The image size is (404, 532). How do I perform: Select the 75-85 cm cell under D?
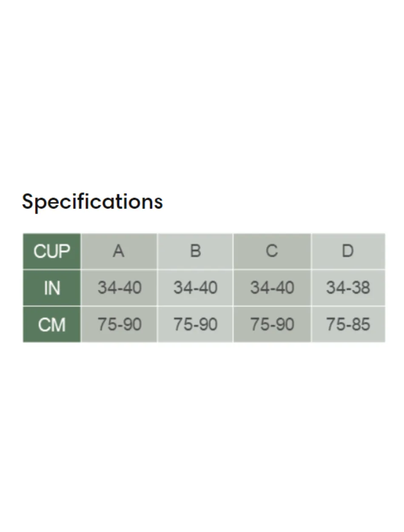pos(348,324)
